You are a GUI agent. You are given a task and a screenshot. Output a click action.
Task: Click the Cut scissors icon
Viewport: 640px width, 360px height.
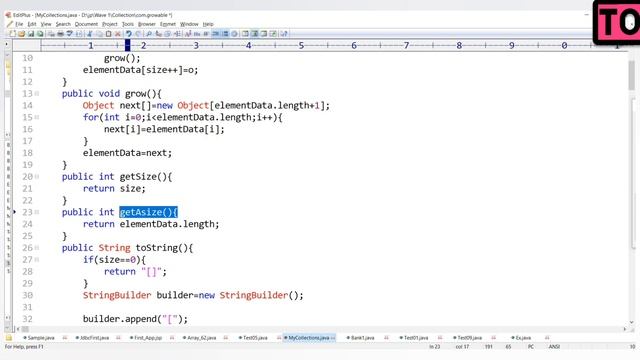(x=90, y=34)
